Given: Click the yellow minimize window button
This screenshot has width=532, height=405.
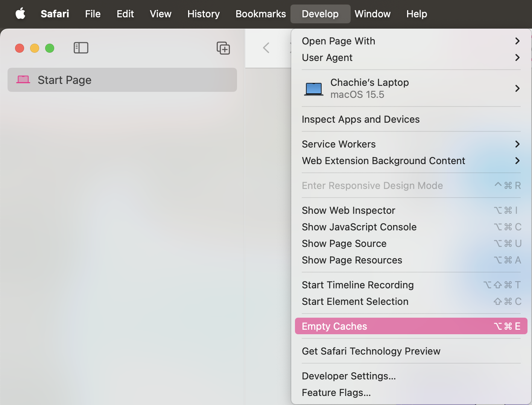Looking at the screenshot, I should [x=35, y=48].
